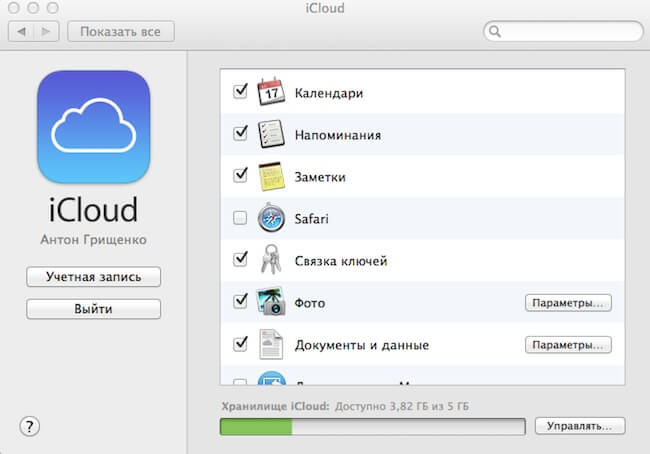Click the yellow Notes icon
Viewport: 650px width, 454px height.
pyautogui.click(x=272, y=176)
